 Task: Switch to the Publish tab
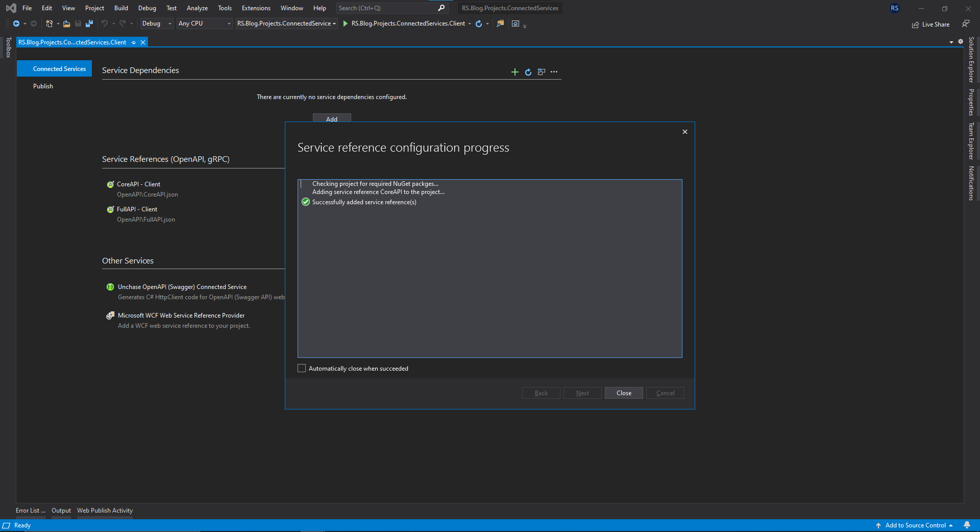point(43,86)
